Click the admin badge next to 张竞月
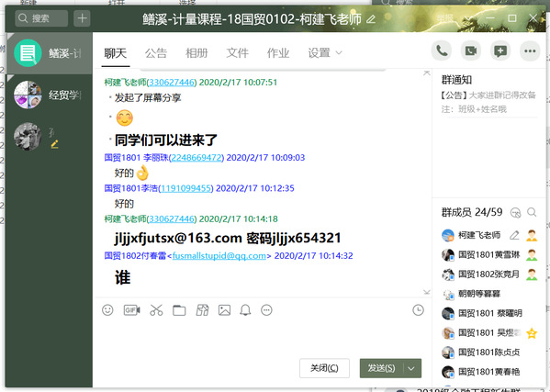The height and width of the screenshot is (392, 550). pyautogui.click(x=532, y=274)
